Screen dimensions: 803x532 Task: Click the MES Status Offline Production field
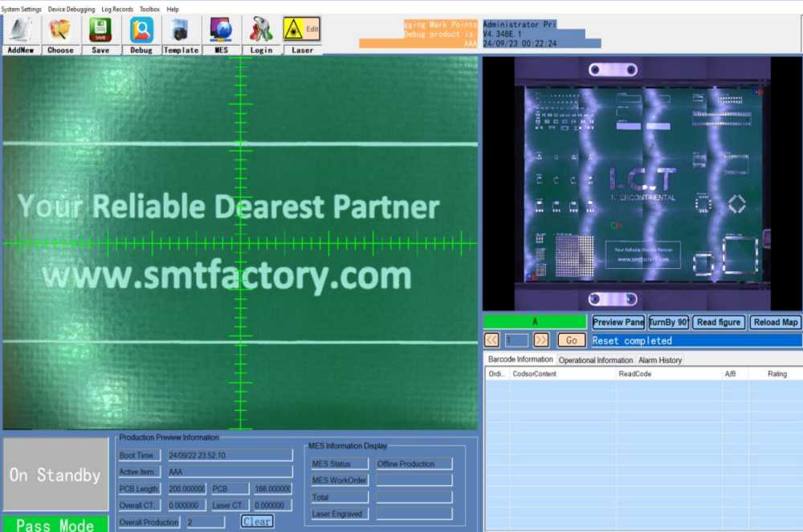pos(414,464)
